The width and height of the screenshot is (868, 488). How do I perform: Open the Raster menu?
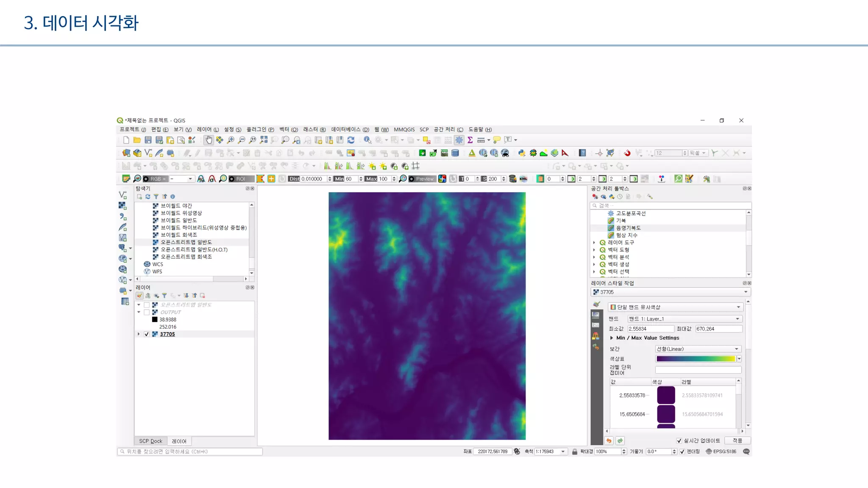point(314,130)
